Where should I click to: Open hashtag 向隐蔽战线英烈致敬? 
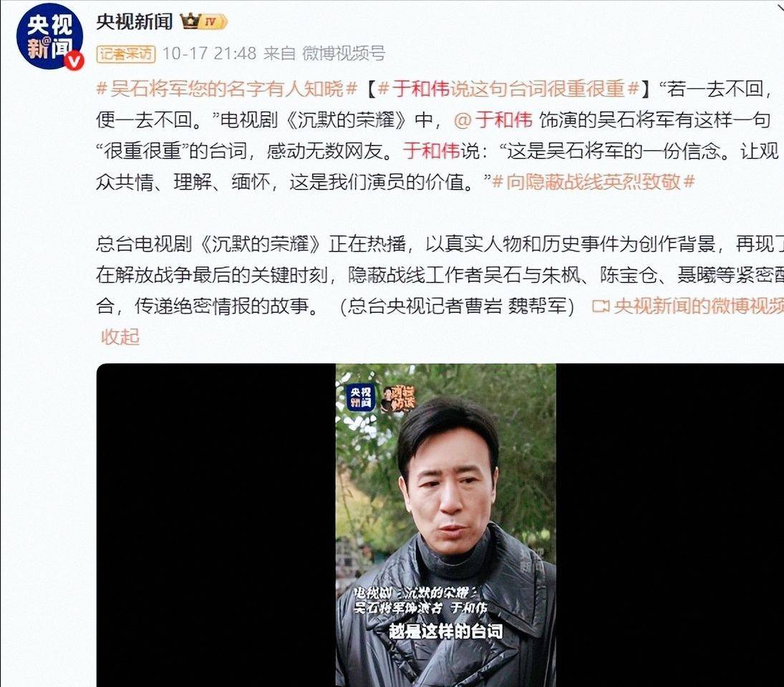[x=594, y=181]
